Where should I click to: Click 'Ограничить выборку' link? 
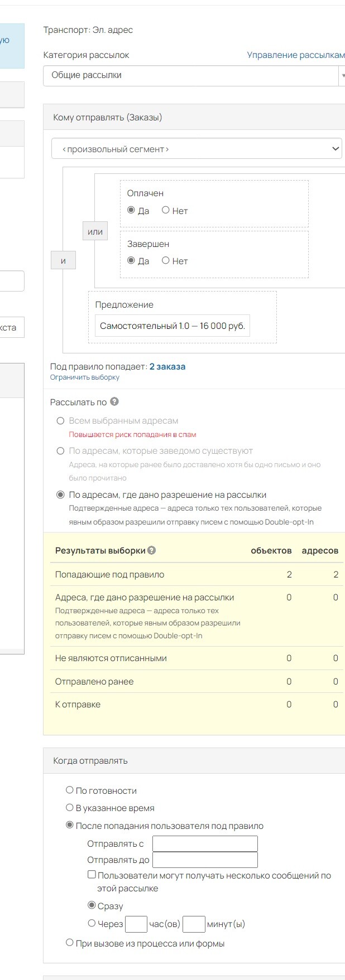point(85,377)
